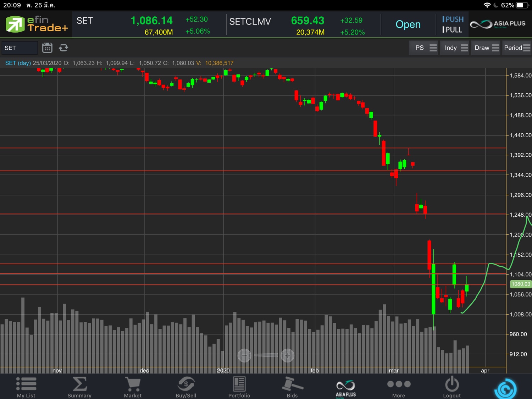
Task: Select Asia Plus in bottom bar
Action: pyautogui.click(x=346, y=388)
